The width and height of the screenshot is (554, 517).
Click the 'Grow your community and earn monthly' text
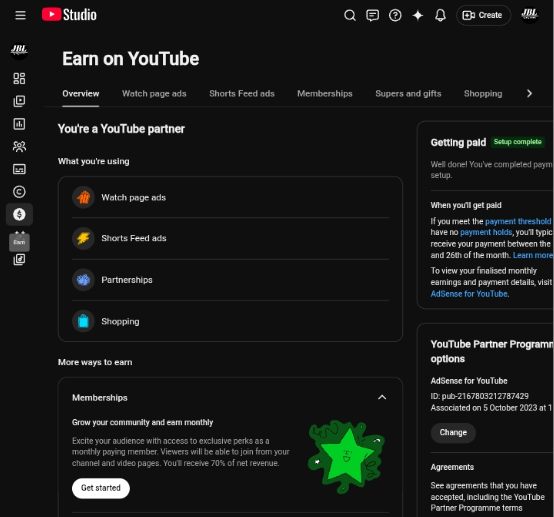pos(142,422)
